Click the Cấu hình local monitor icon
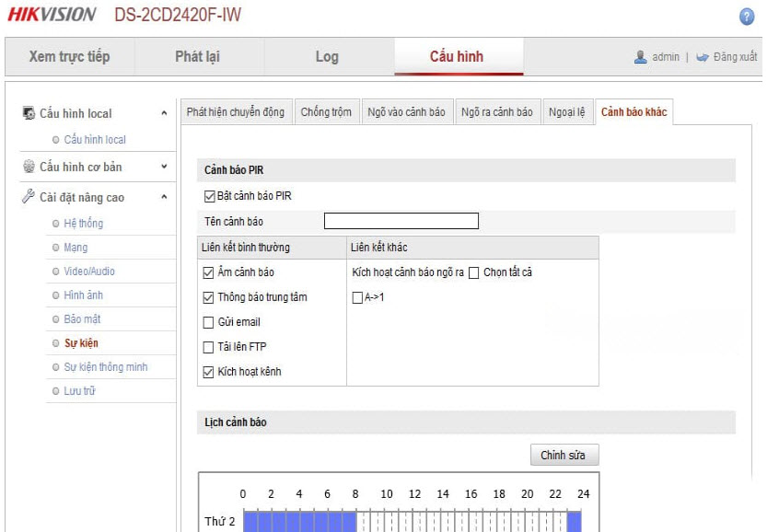 [29, 113]
